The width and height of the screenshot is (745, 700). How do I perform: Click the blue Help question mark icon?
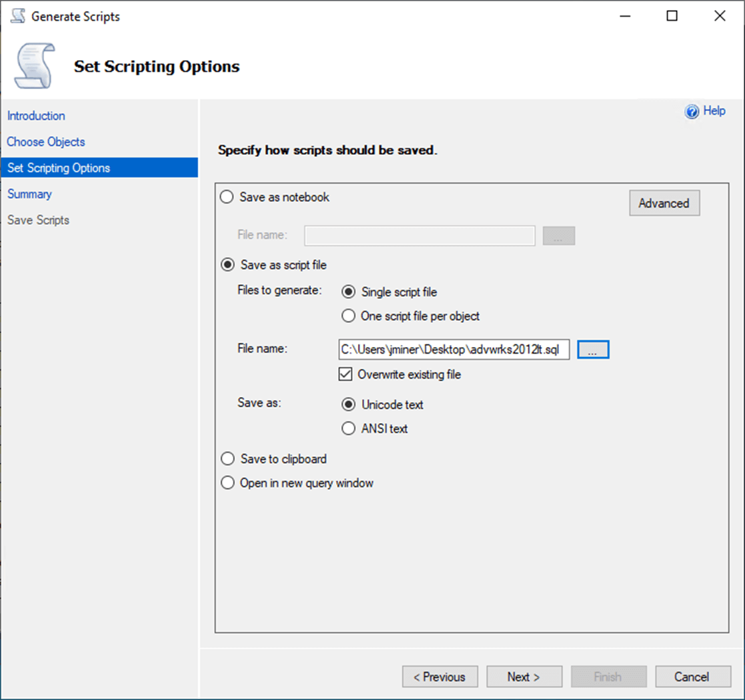point(692,112)
